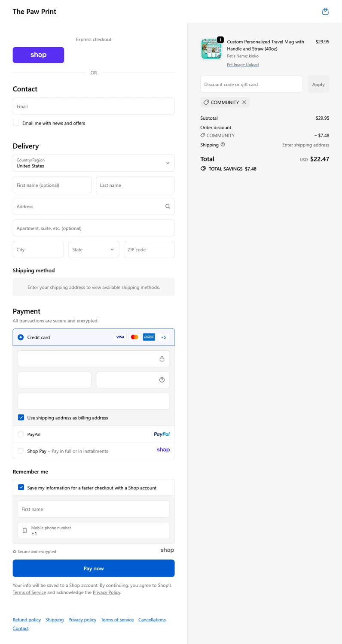The height and width of the screenshot is (644, 342).
Task: Select the PayPal payment option
Action: point(21,434)
